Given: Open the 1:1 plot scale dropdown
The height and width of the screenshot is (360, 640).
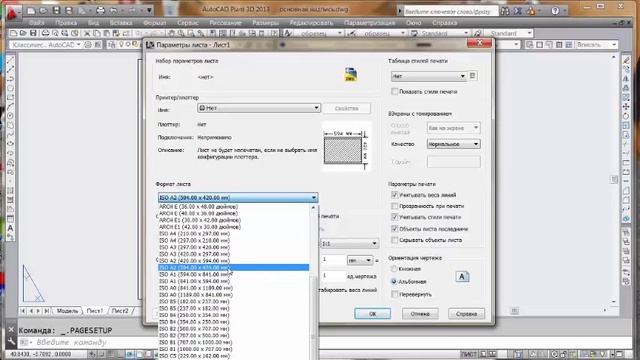Looking at the screenshot, I should (x=349, y=244).
